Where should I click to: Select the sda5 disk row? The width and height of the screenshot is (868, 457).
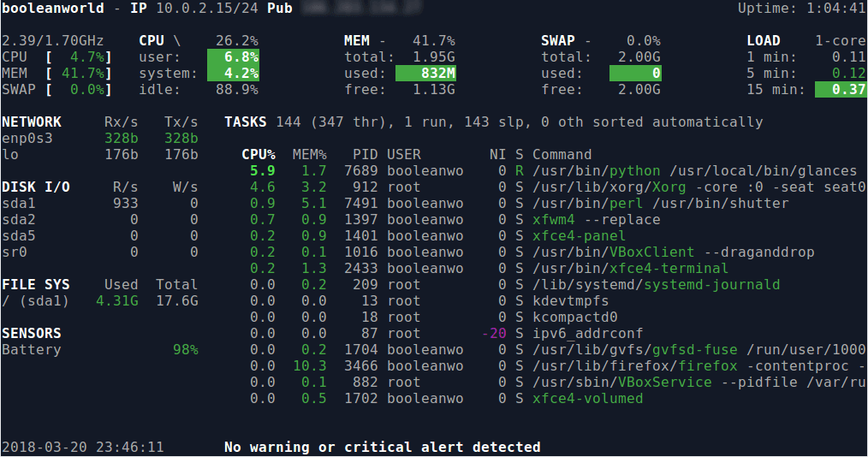click(x=99, y=235)
